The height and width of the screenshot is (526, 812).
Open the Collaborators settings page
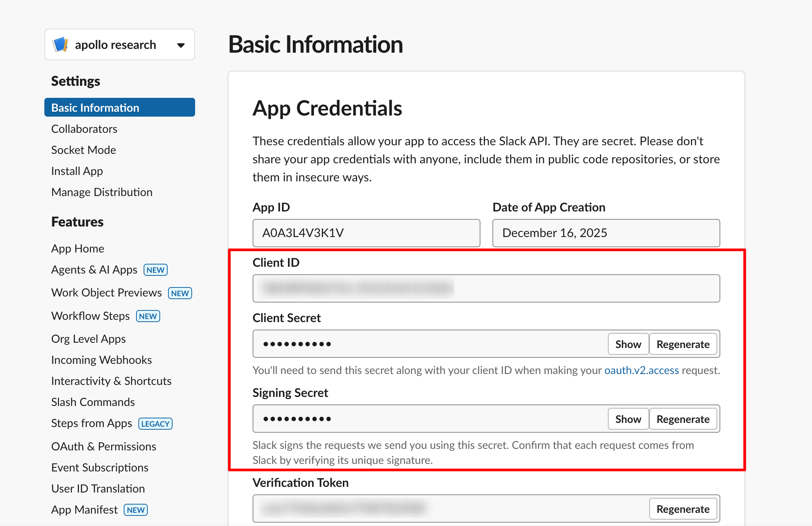pos(84,129)
